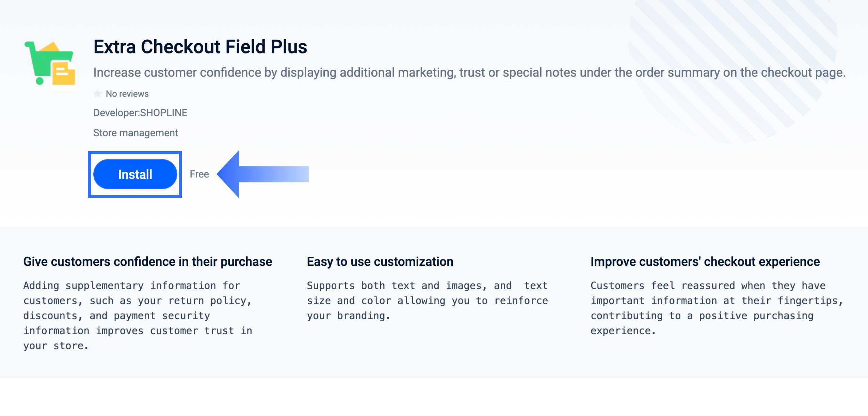Click the 'Easy to use customization' heading
The height and width of the screenshot is (416, 868).
pos(380,261)
